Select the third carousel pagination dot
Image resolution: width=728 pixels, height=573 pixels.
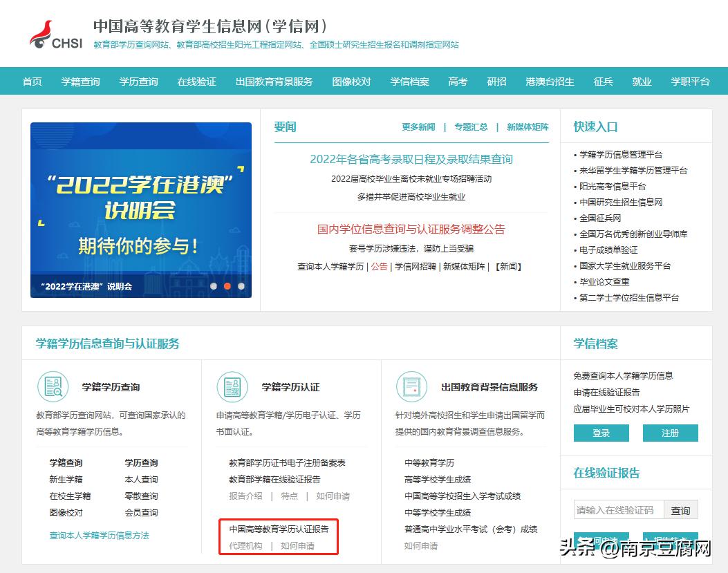[241, 285]
